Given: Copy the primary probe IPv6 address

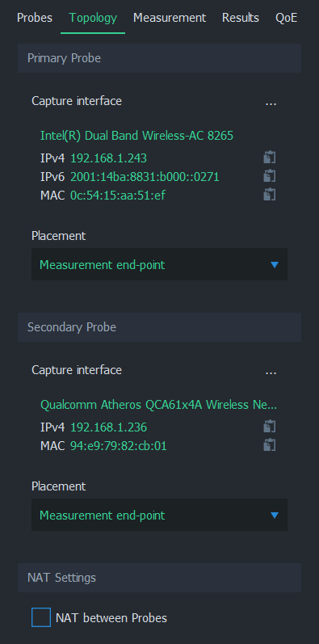Looking at the screenshot, I should [x=269, y=176].
